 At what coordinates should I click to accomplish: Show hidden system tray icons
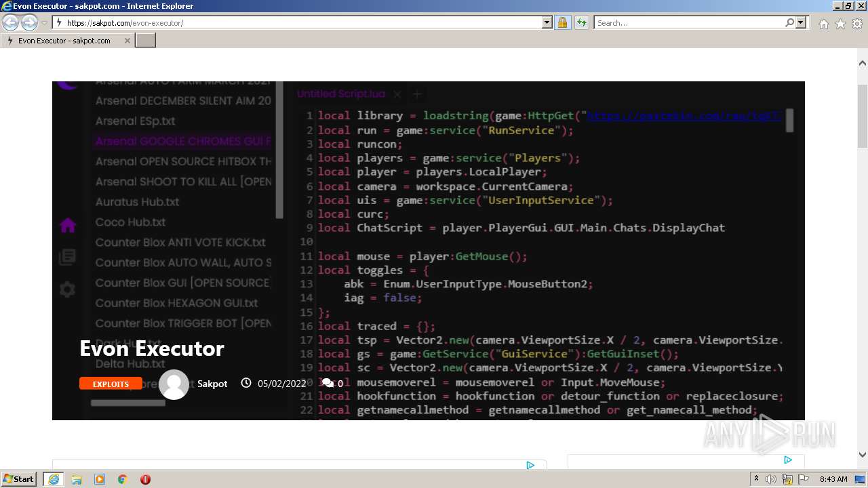click(x=757, y=479)
